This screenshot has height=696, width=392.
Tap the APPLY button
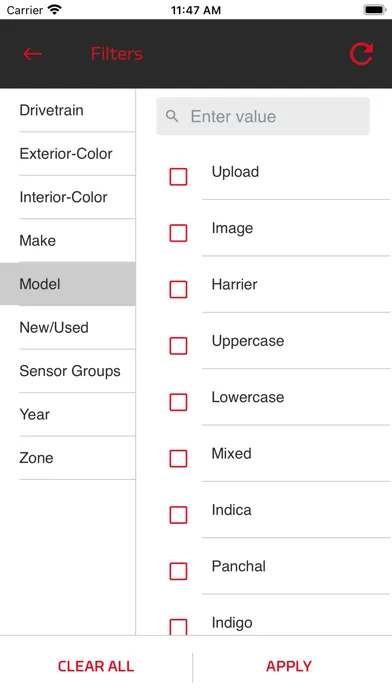(289, 666)
